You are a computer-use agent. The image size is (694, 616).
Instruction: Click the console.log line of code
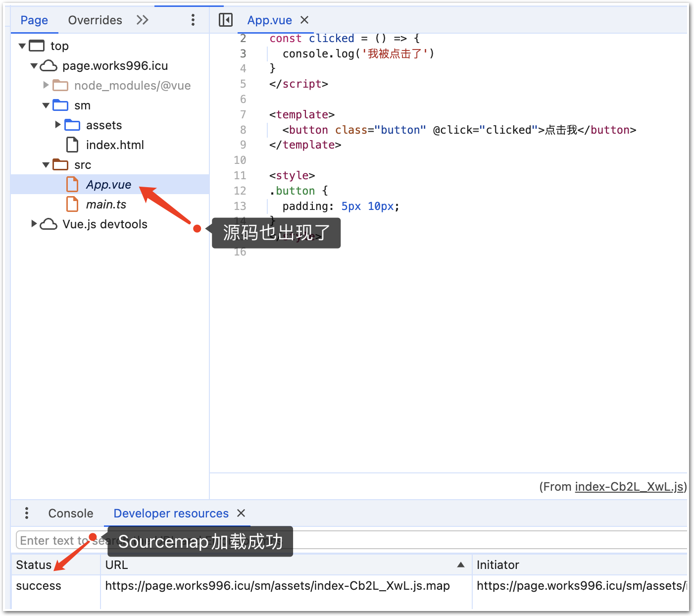click(358, 53)
